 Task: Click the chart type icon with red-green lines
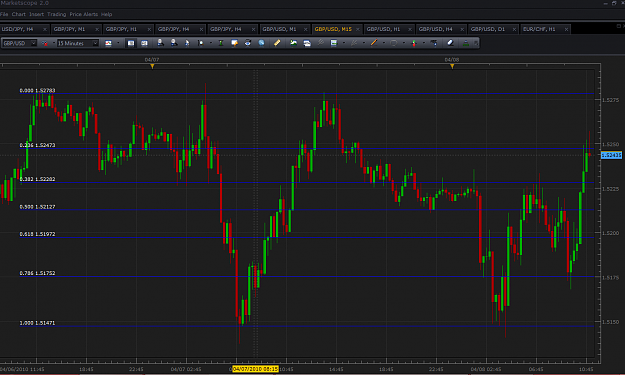tap(108, 43)
